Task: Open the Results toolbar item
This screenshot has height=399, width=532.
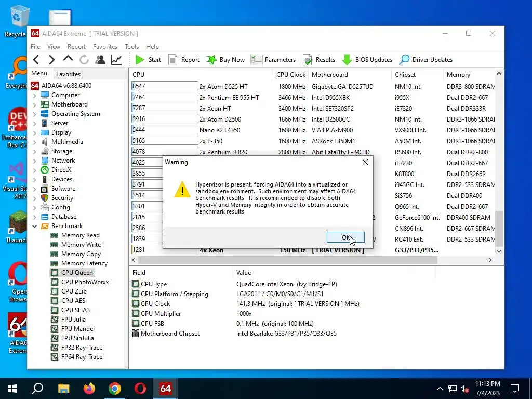Action: 319,60
